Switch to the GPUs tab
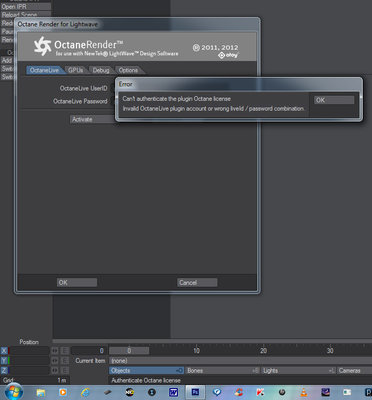 pos(75,70)
